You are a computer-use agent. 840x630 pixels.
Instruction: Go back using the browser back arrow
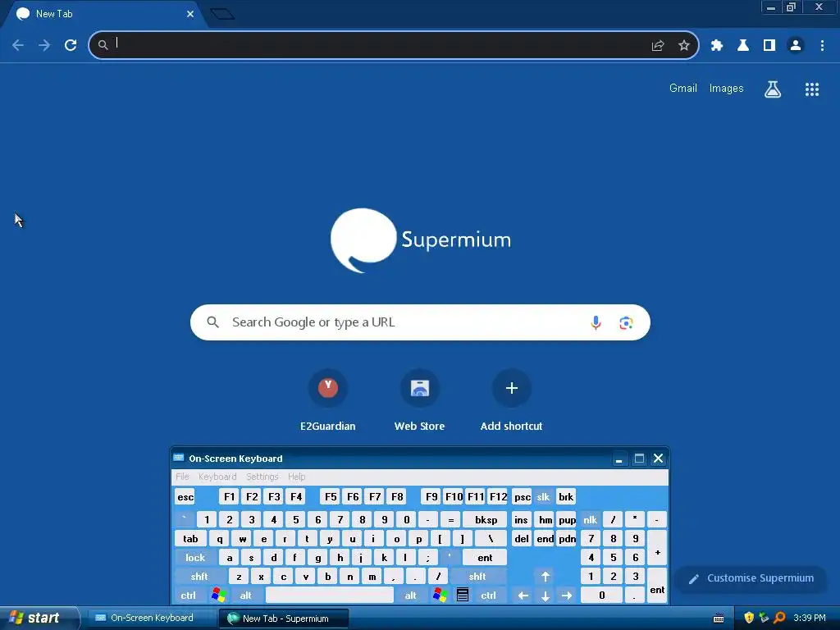(x=18, y=45)
